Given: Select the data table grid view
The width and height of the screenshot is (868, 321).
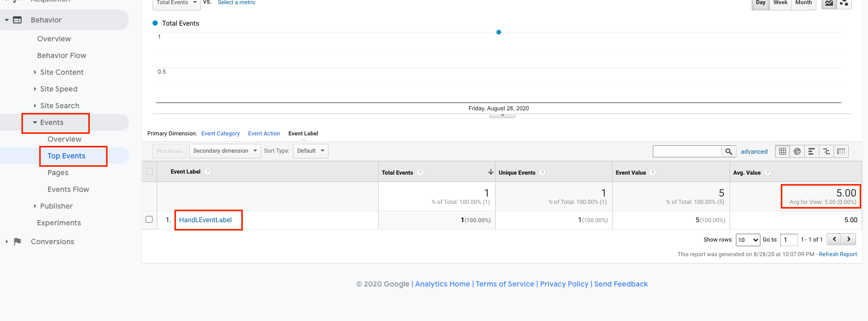Looking at the screenshot, I should coord(782,152).
